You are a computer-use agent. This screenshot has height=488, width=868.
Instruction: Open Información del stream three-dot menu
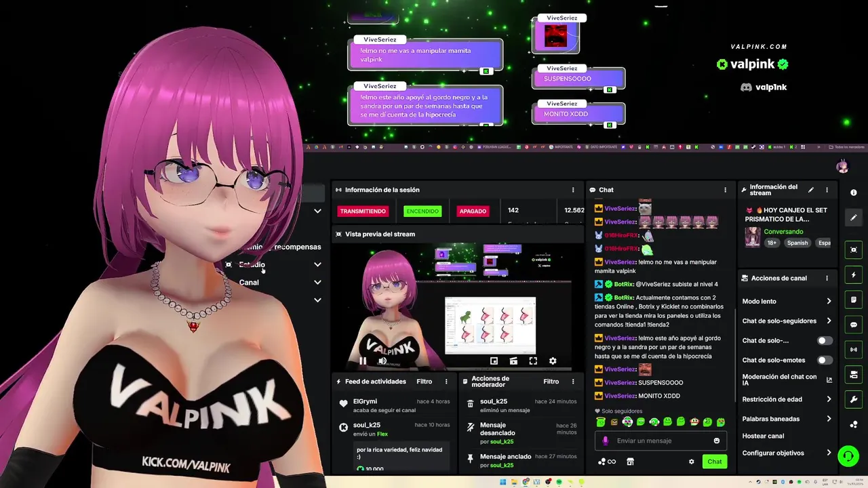(x=827, y=190)
